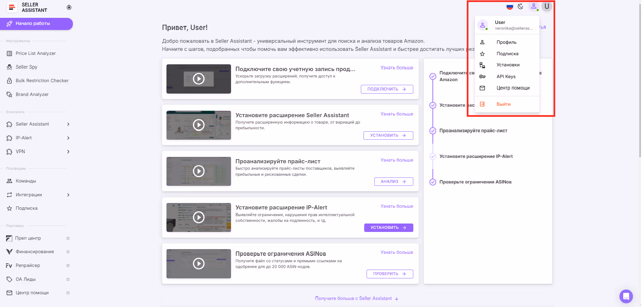Play the price list analysis video

pos(199,171)
